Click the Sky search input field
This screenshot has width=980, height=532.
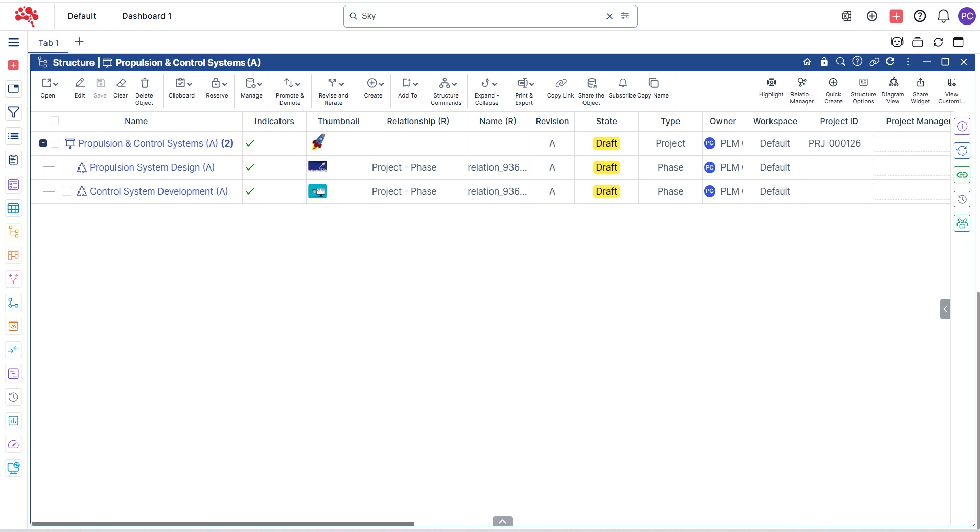pos(480,16)
